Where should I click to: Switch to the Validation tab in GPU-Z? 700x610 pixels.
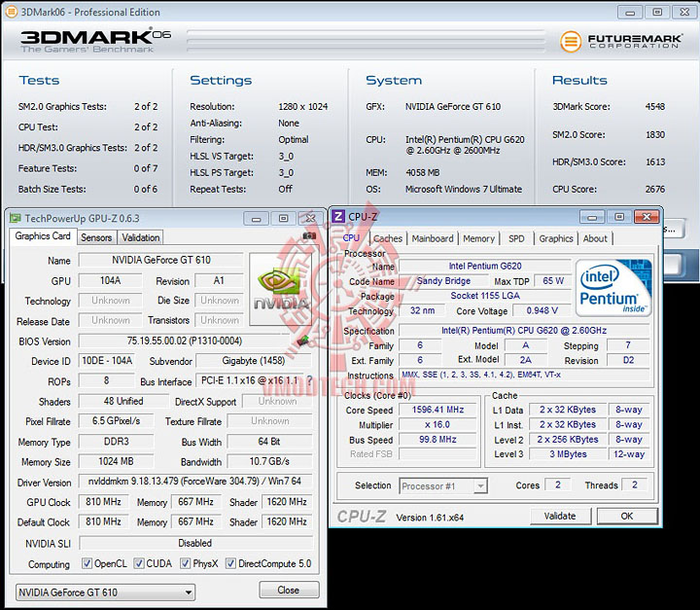click(x=141, y=237)
